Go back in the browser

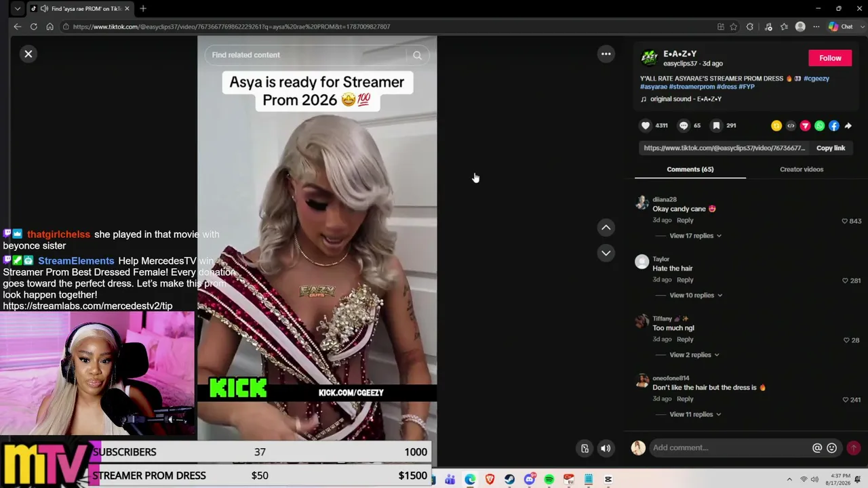[x=18, y=26]
